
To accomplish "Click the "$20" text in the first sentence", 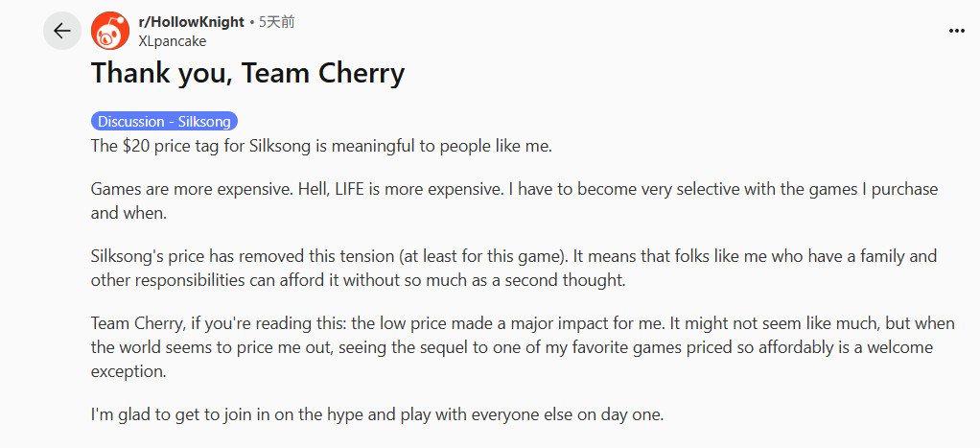I will tap(136, 146).
